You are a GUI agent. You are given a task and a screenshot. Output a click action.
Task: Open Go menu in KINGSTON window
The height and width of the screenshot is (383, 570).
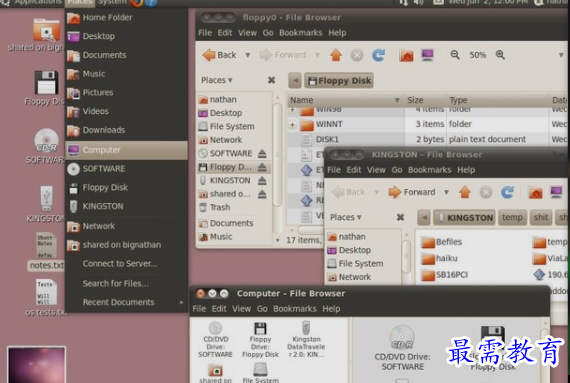click(x=397, y=170)
